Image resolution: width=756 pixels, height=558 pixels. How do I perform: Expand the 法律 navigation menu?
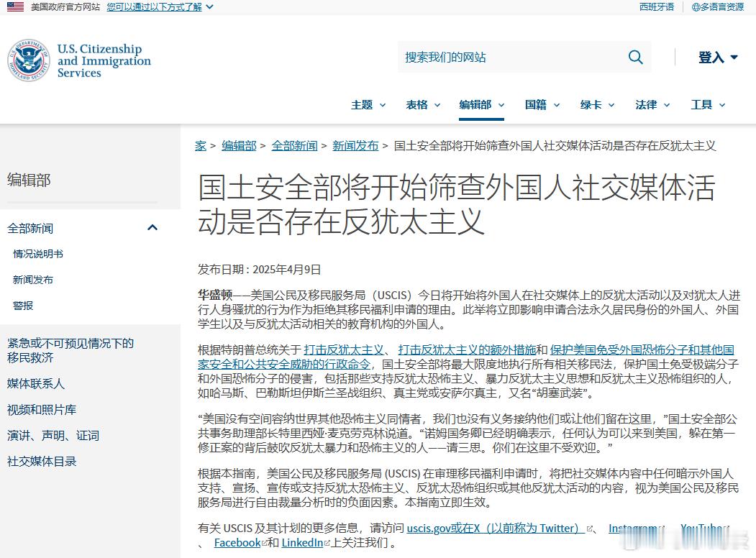tap(652, 104)
